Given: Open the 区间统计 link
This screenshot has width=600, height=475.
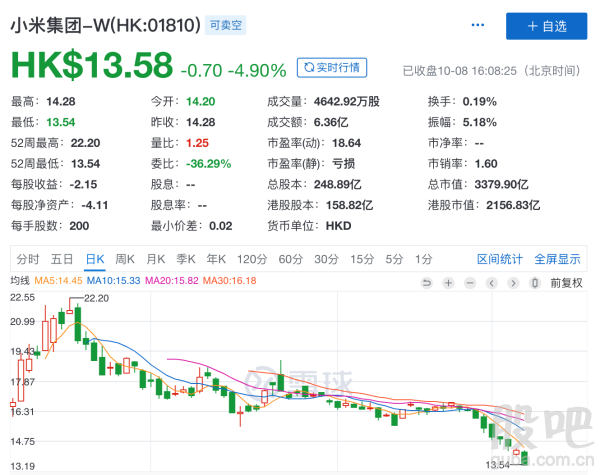Looking at the screenshot, I should 500,259.
